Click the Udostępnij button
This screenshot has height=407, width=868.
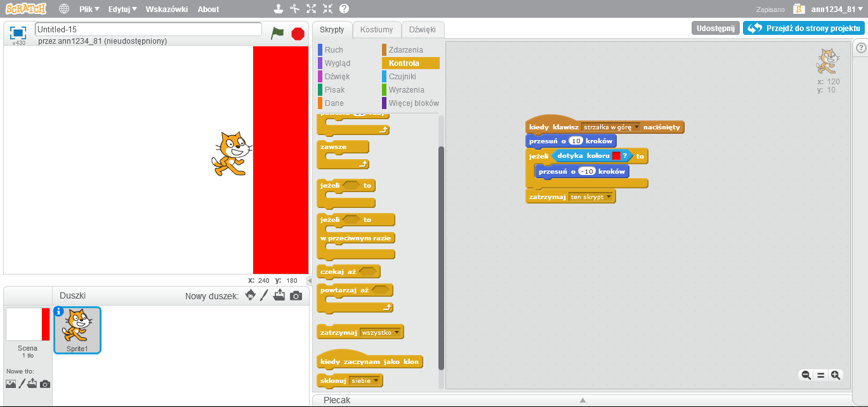715,28
